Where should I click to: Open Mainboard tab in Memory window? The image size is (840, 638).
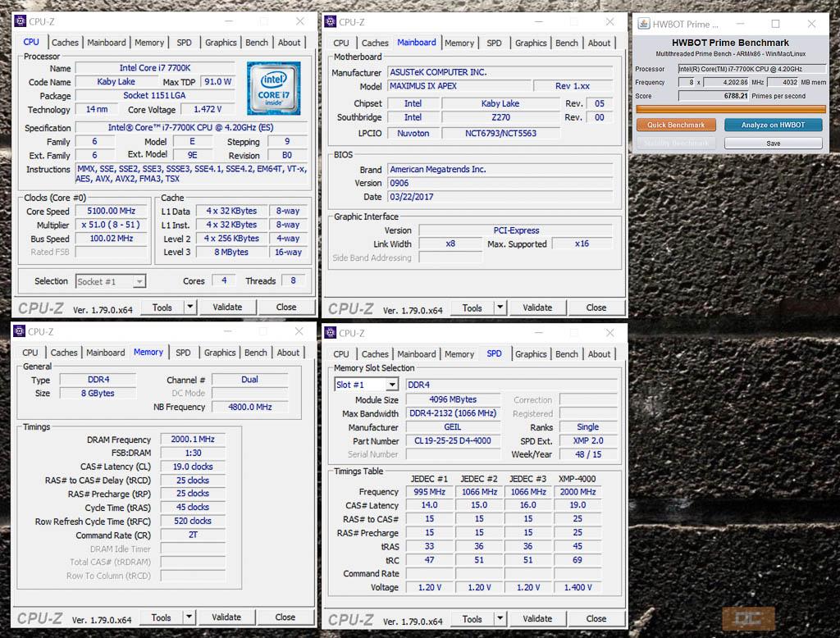click(x=106, y=353)
